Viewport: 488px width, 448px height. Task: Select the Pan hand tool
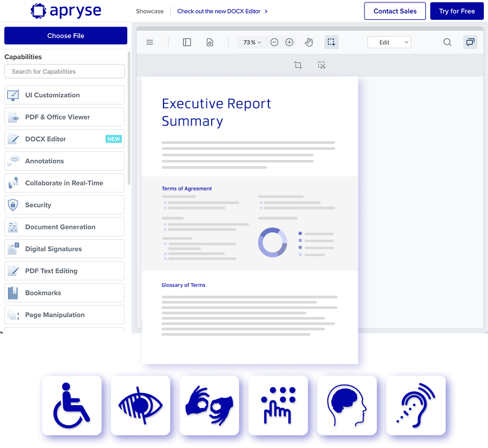[x=309, y=42]
